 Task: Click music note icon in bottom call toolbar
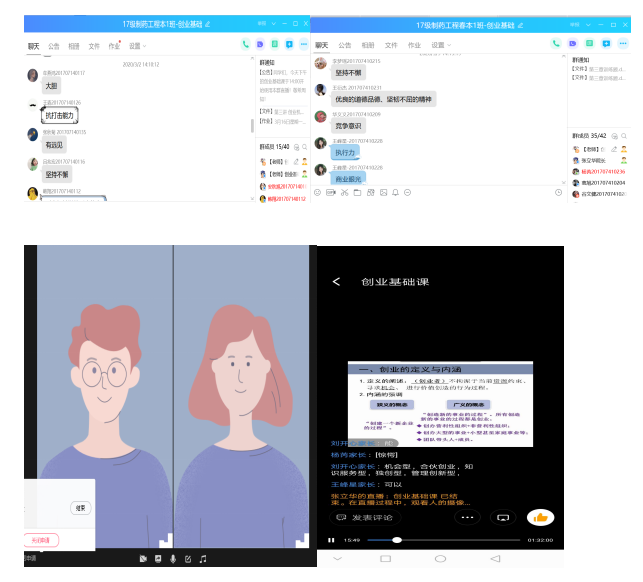click(x=203, y=558)
